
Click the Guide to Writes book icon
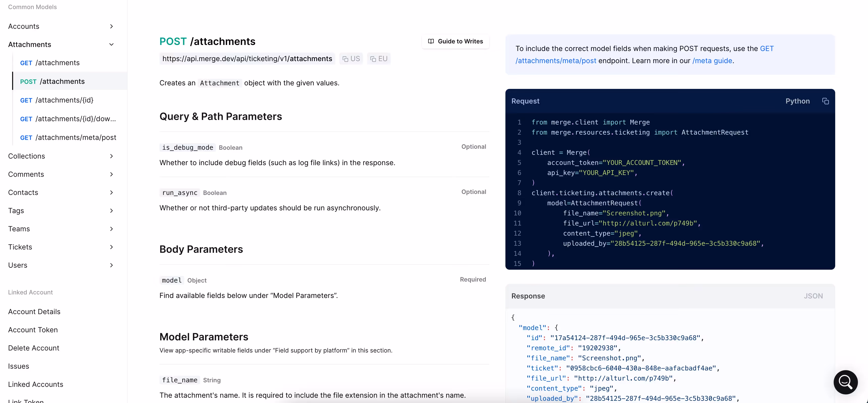(x=431, y=41)
